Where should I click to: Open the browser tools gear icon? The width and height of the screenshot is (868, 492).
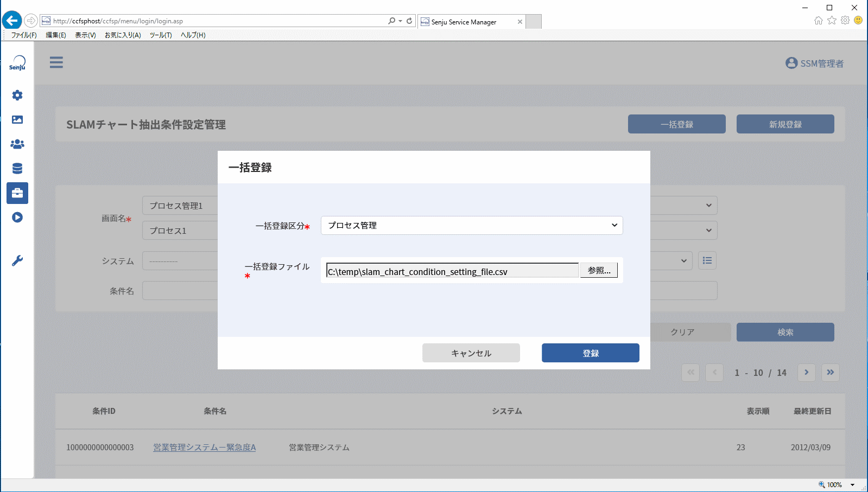(x=845, y=20)
